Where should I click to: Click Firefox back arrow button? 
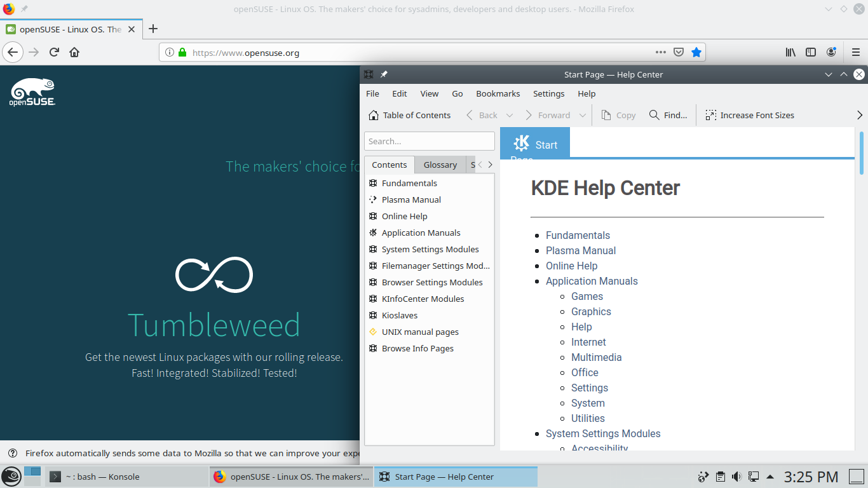pyautogui.click(x=13, y=52)
